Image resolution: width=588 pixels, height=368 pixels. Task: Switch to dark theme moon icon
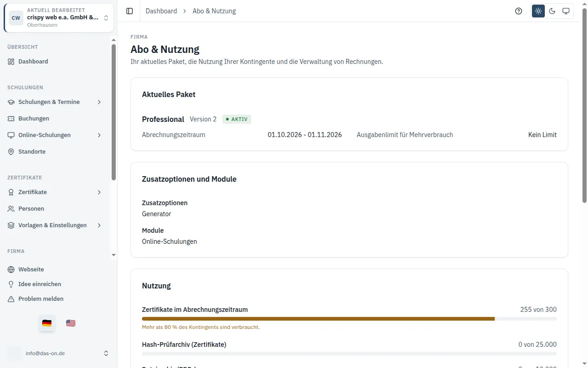(x=552, y=11)
